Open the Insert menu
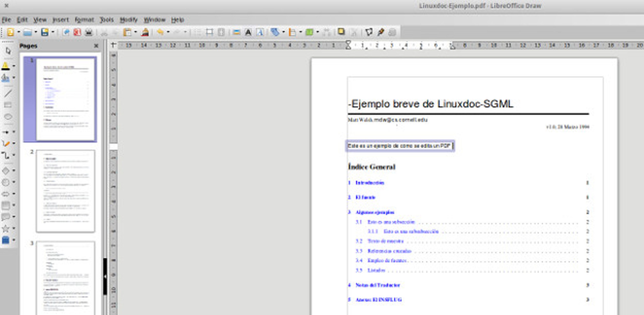Viewport: 644px width, 315px height. [61, 20]
